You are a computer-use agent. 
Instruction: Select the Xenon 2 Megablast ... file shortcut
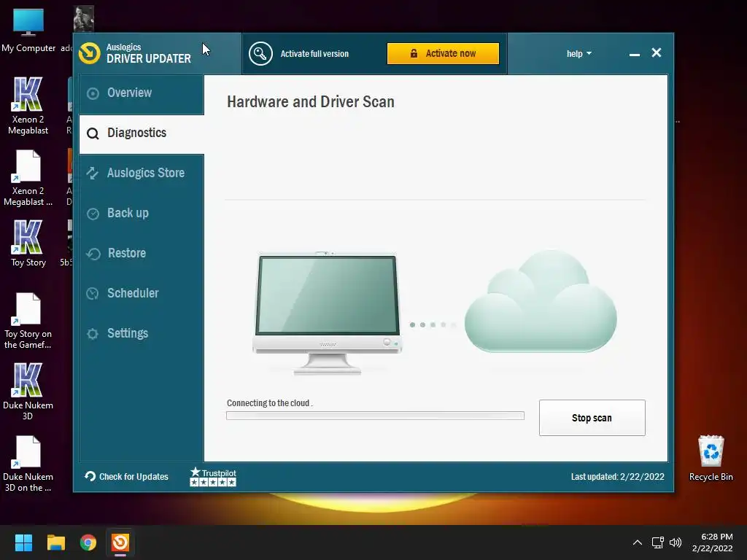point(28,178)
